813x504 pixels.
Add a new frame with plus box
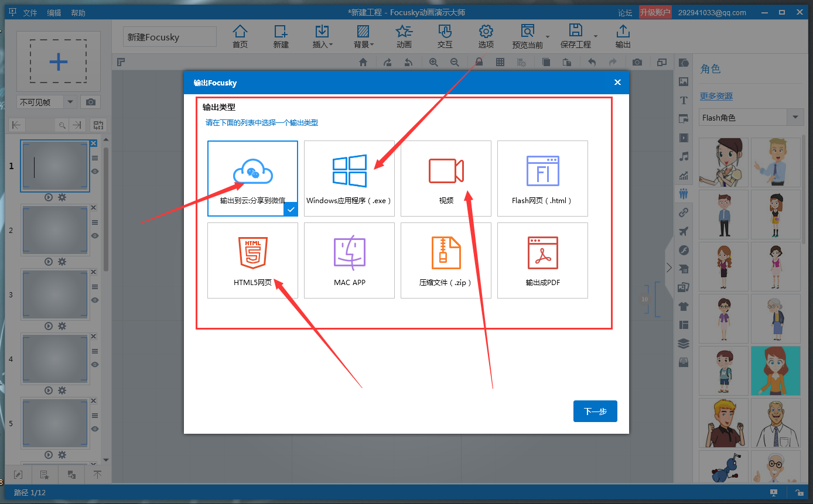(x=59, y=61)
